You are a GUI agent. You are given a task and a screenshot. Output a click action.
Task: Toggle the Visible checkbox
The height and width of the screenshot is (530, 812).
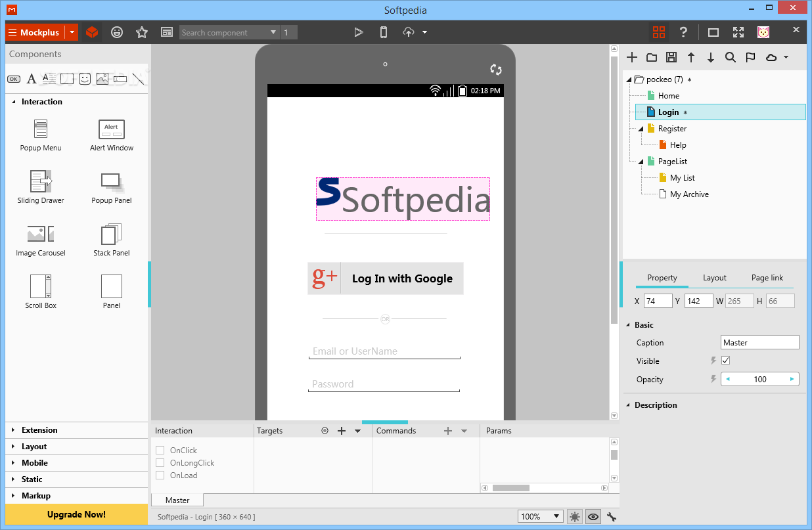726,361
